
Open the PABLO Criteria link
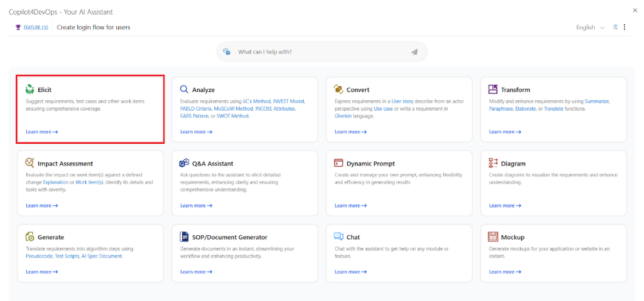(x=196, y=109)
